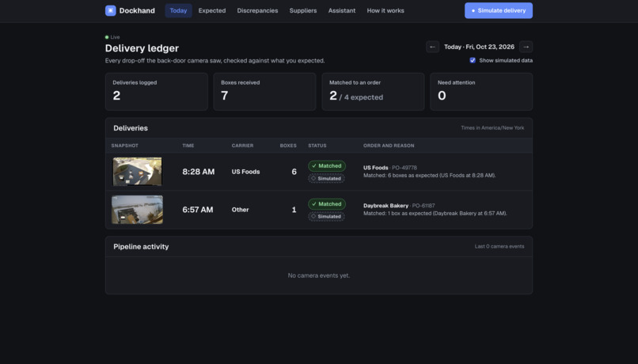Open the Today tab
The height and width of the screenshot is (364, 638).
[x=178, y=10]
